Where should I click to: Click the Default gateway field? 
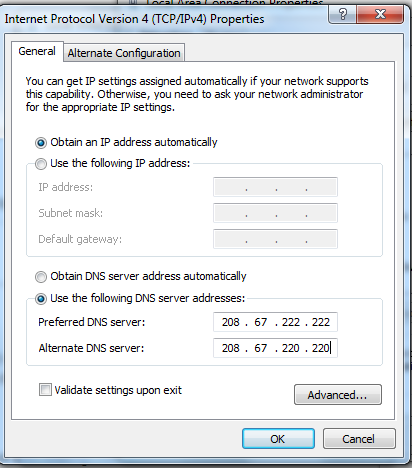(275, 239)
